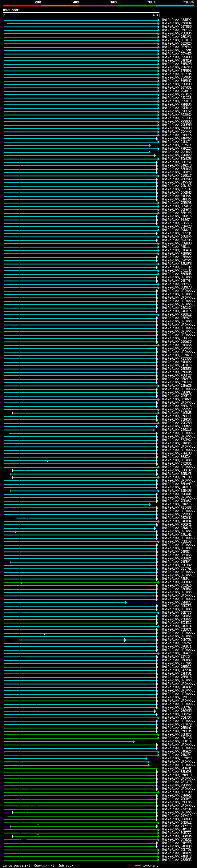Select the label UniRef100_P17079
This screenshot has height=868, width=197.
[176, 724]
